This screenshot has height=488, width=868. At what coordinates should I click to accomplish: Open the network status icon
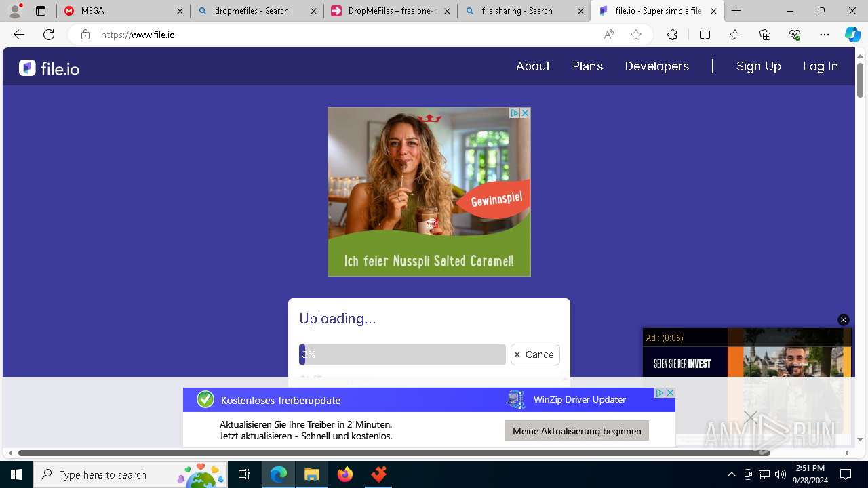[764, 474]
